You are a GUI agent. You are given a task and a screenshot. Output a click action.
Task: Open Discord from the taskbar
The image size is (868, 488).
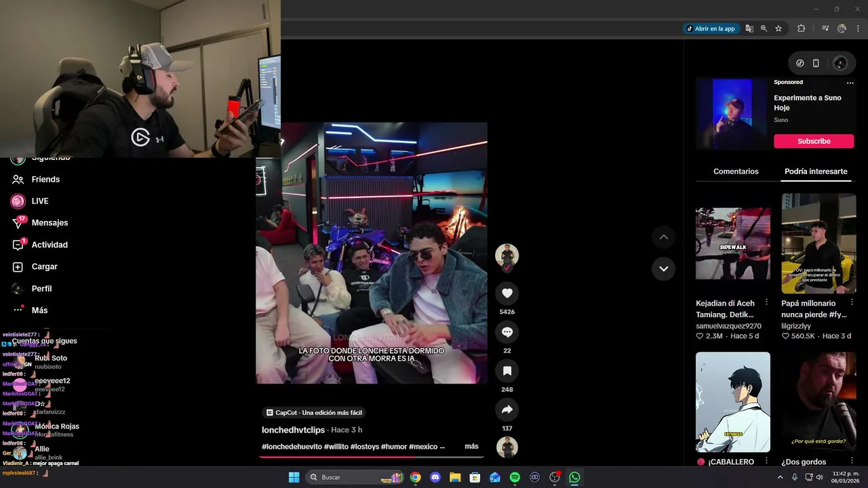coord(435,477)
